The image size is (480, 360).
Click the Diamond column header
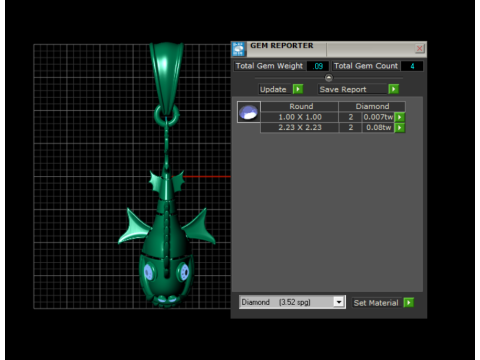pos(372,106)
